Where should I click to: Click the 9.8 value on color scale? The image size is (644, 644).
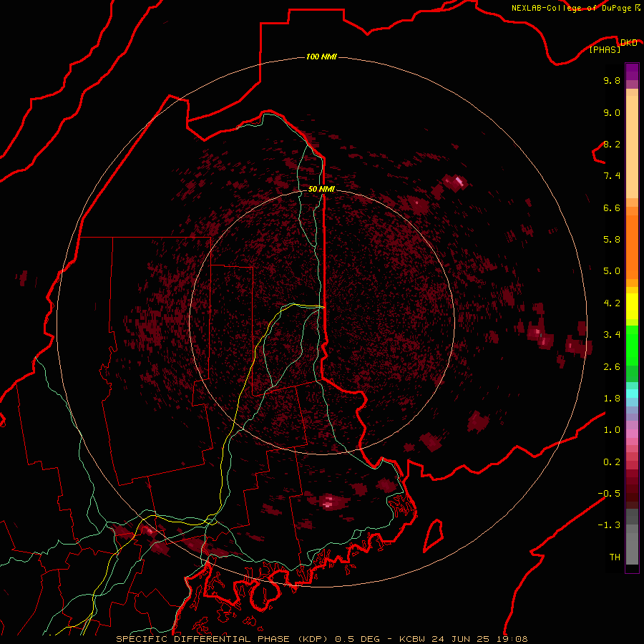612,80
